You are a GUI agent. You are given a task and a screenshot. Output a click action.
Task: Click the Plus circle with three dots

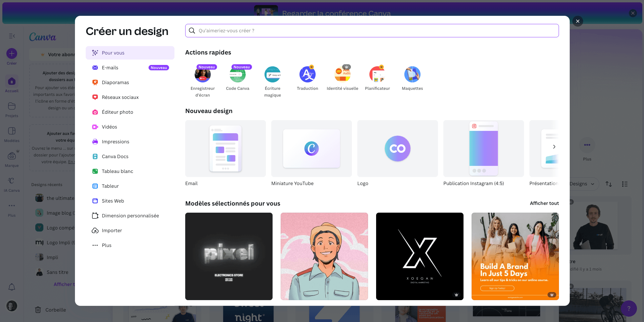click(x=587, y=145)
